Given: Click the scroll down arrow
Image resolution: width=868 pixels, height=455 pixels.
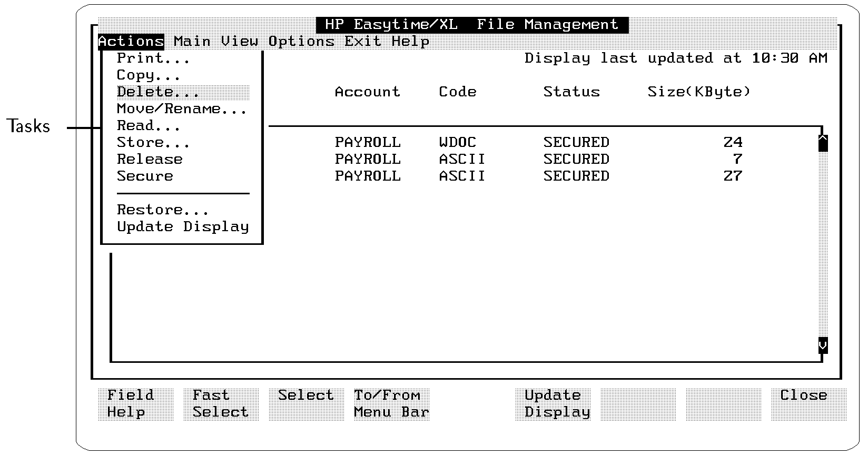Looking at the screenshot, I should pos(823,345).
